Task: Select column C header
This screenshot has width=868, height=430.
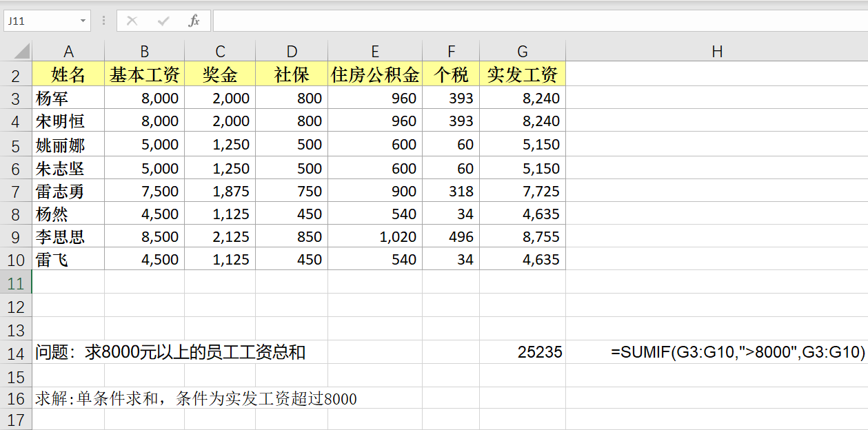Action: click(x=220, y=51)
